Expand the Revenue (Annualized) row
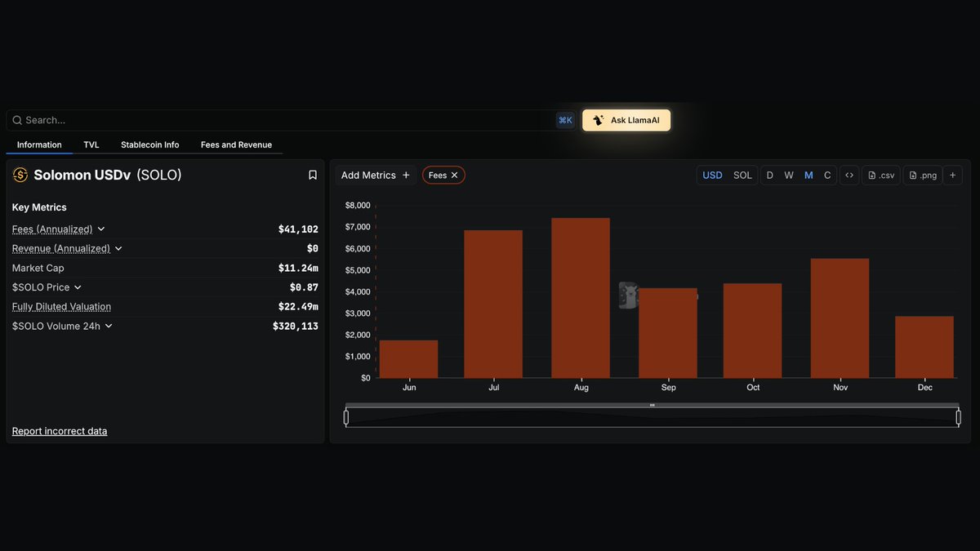This screenshot has width=980, height=551. point(118,249)
